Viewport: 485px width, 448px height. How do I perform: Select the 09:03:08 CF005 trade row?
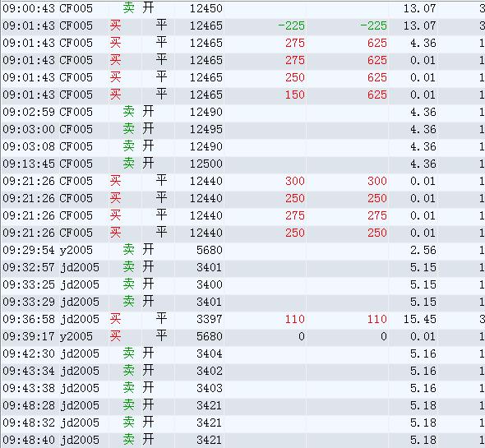(242, 146)
